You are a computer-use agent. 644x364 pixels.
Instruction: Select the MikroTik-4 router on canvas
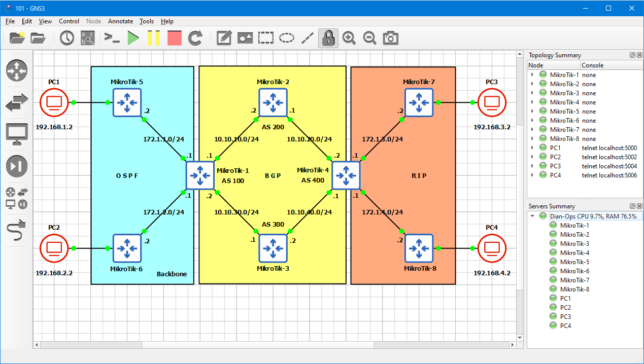click(x=346, y=175)
